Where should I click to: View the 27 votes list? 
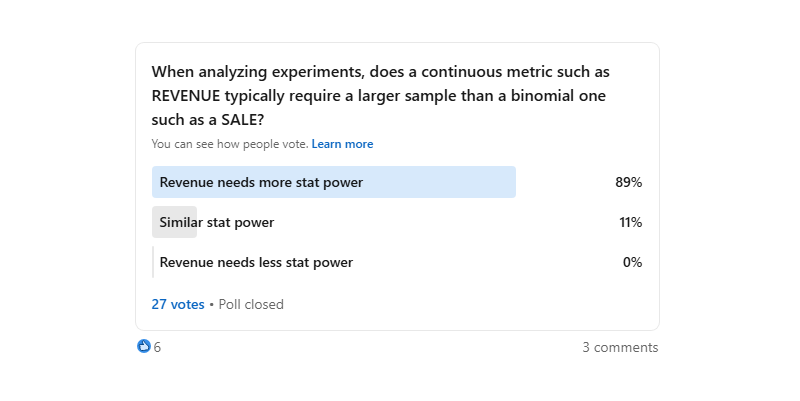point(178,304)
